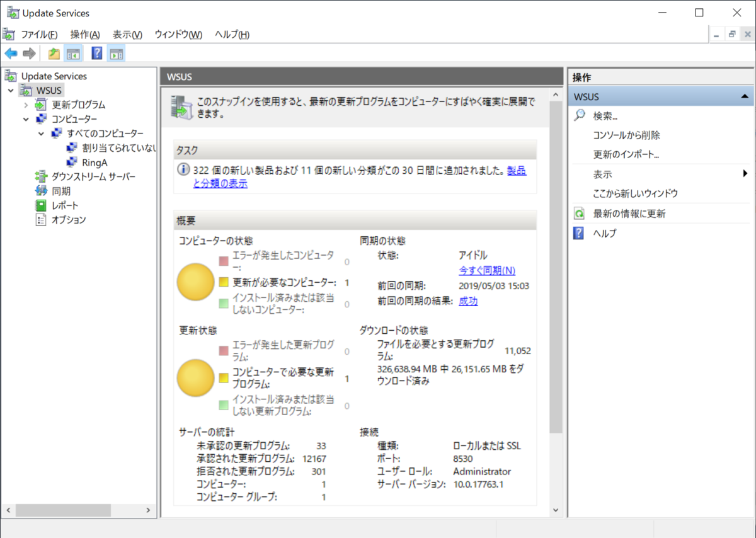Viewport: 756px width, 538px height.
Task: Click 更新のインポート... action
Action: (x=626, y=154)
